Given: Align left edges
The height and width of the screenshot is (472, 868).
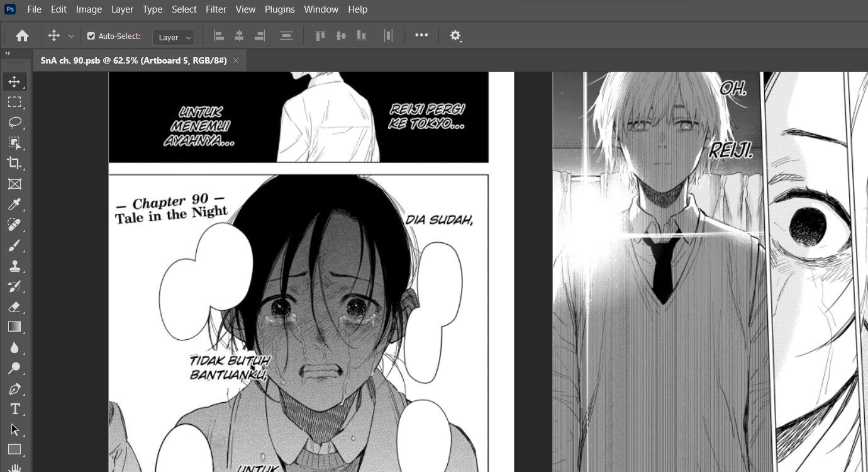Looking at the screenshot, I should (219, 36).
